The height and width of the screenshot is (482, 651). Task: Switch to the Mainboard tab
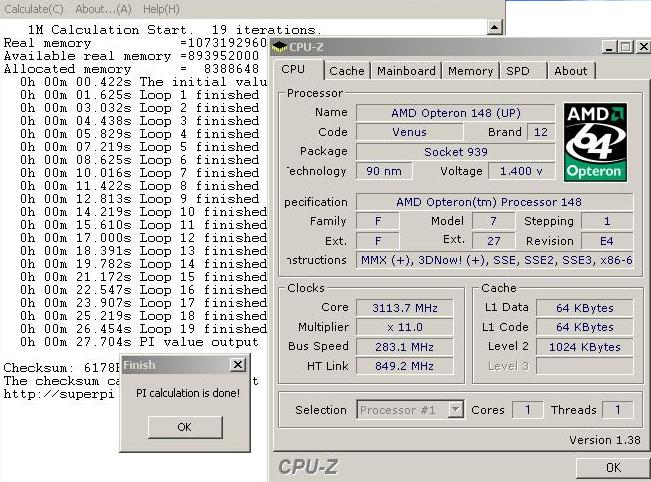coord(406,71)
